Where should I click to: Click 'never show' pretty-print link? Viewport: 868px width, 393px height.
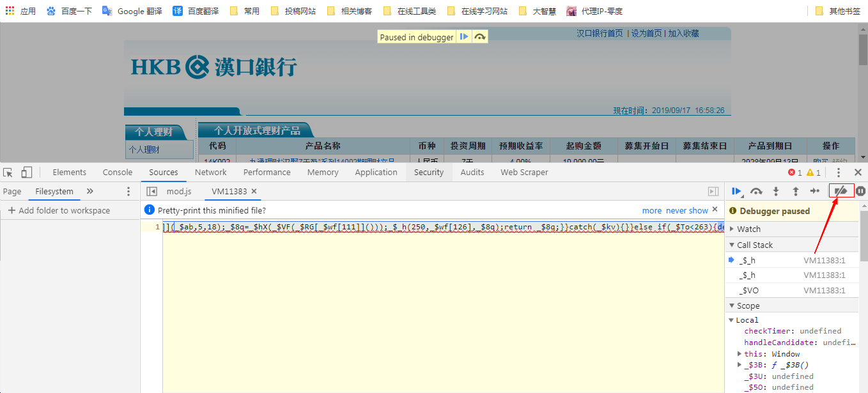[x=687, y=210]
